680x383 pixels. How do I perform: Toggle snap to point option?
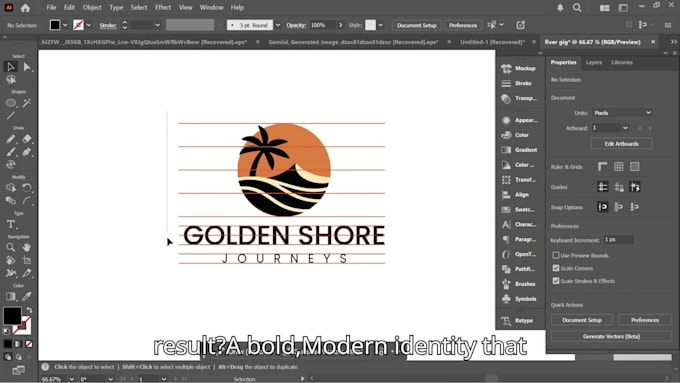point(602,207)
